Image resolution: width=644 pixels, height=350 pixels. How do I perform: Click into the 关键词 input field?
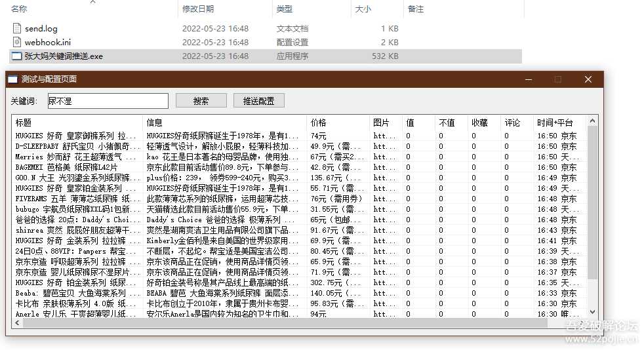[108, 101]
